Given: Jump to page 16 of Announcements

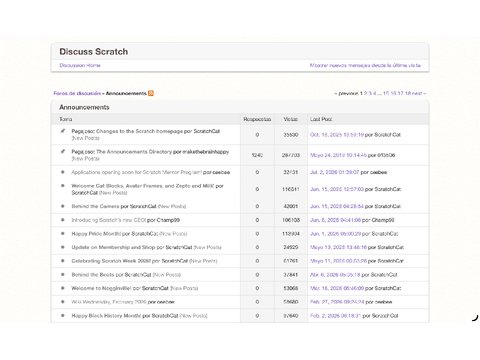Looking at the screenshot, I should [393, 93].
